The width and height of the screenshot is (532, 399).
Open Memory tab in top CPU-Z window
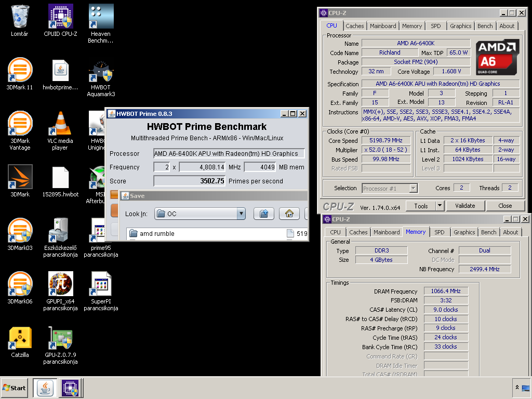[x=412, y=26]
